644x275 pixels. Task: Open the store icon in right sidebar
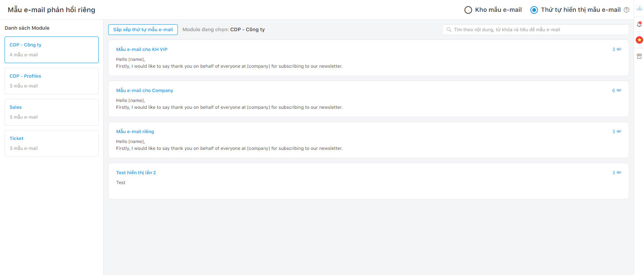[639, 56]
